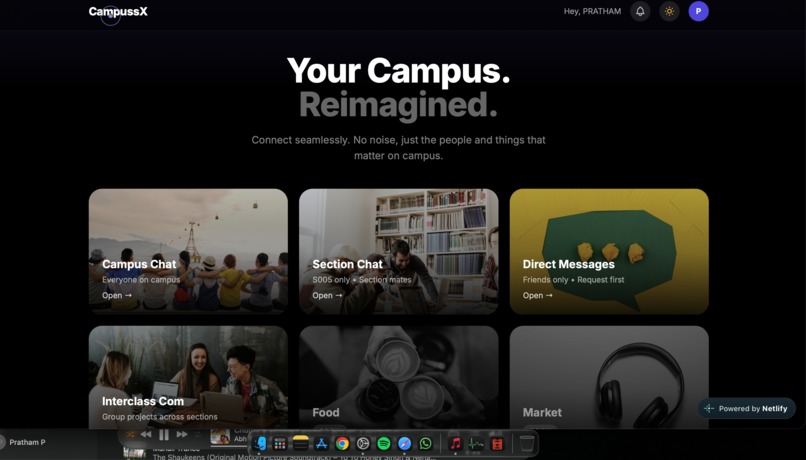Open Activity Monitor from the dock
Viewport: 806px width, 460px height.
[x=476, y=444]
